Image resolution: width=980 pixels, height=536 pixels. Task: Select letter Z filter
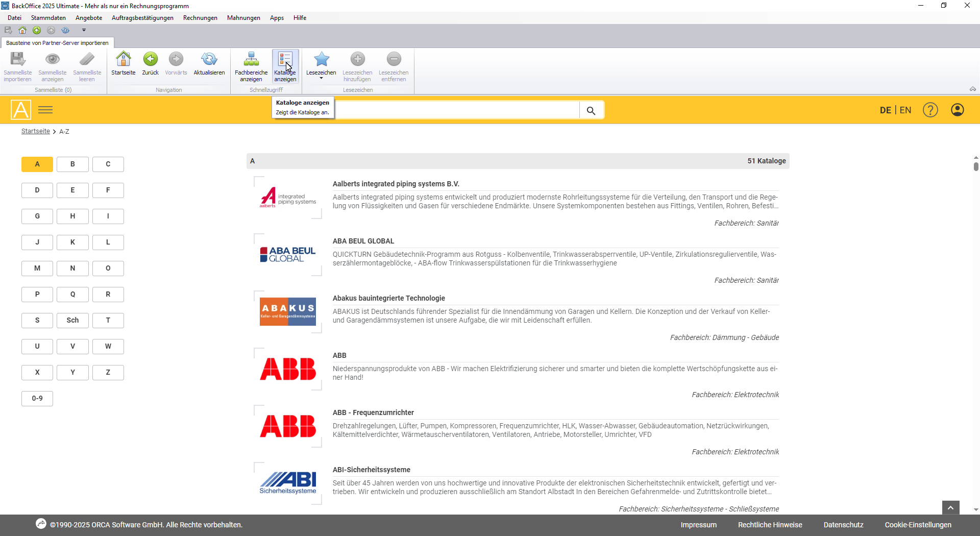[108, 373]
